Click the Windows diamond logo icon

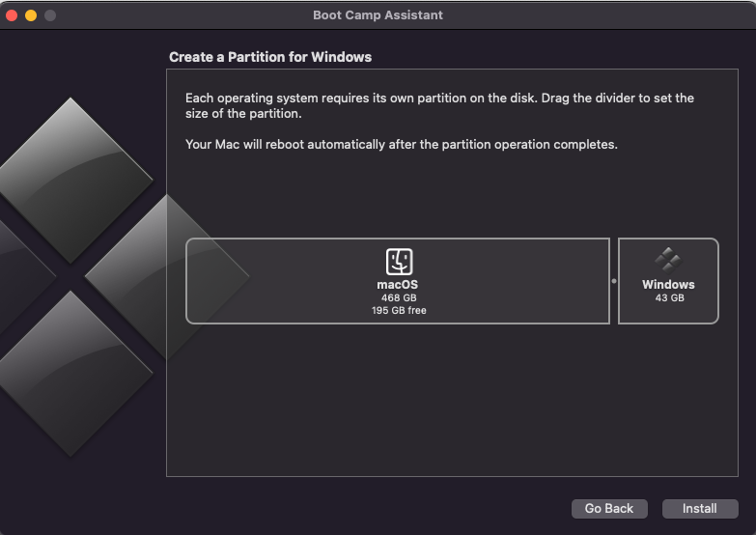(668, 261)
